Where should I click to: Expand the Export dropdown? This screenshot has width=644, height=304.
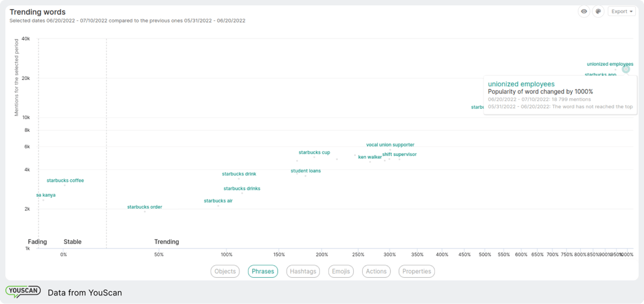click(x=622, y=12)
